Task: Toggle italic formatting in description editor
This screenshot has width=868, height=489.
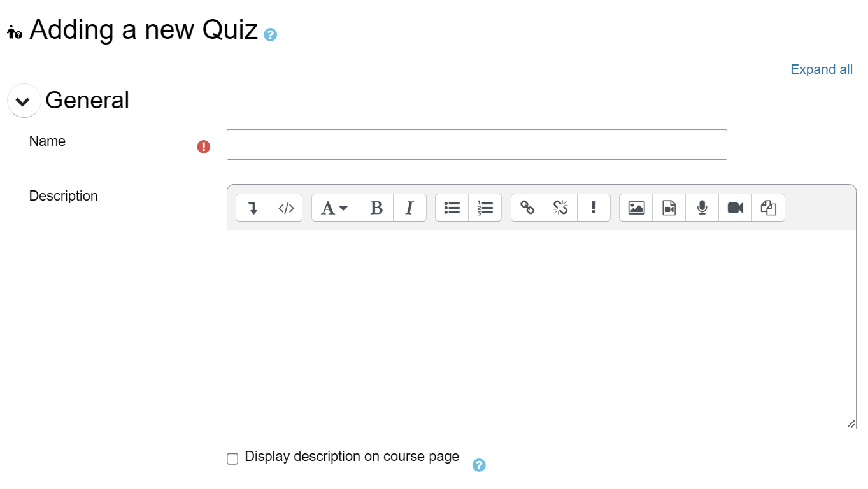Action: click(409, 208)
